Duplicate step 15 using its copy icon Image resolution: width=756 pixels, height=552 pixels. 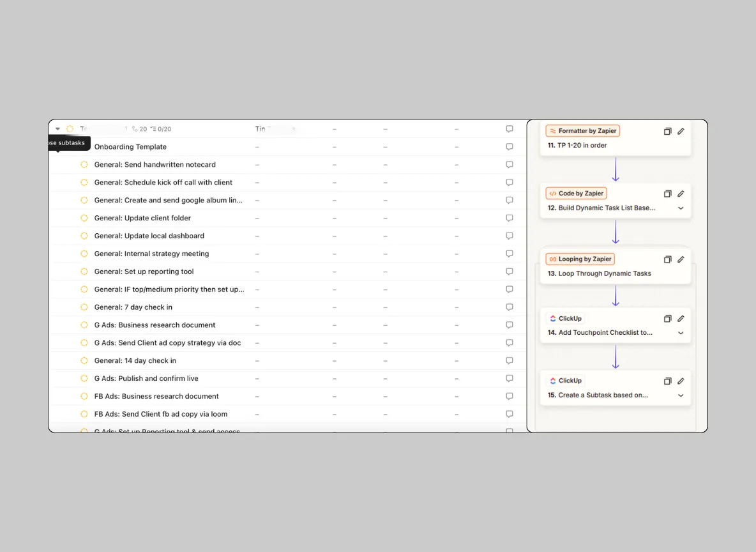(667, 380)
